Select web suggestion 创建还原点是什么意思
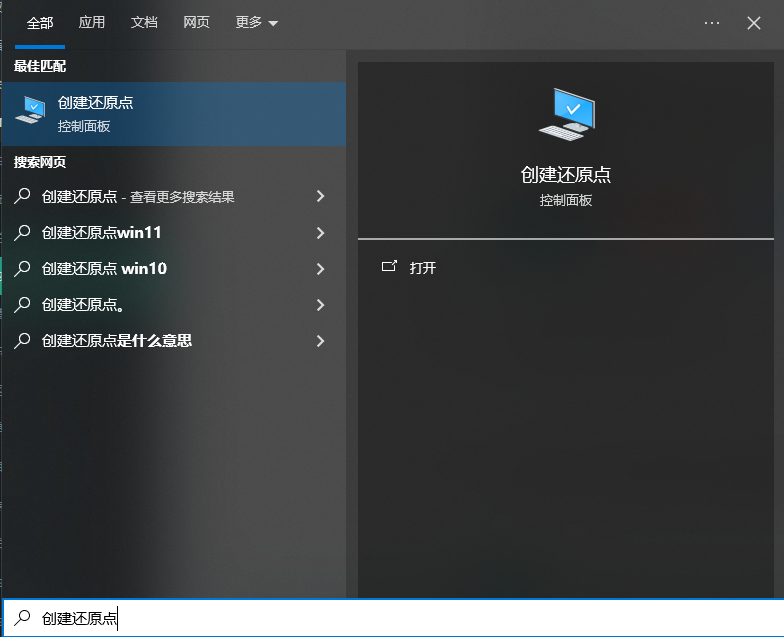 tap(174, 340)
